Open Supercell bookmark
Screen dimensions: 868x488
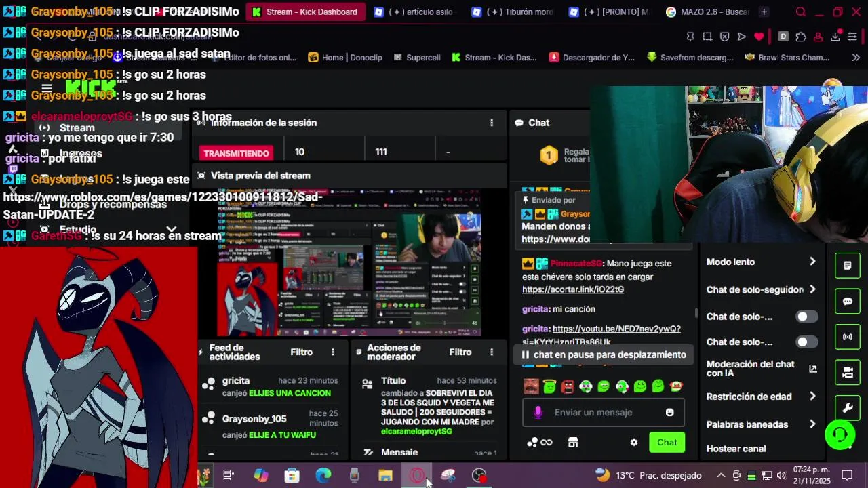(416, 58)
